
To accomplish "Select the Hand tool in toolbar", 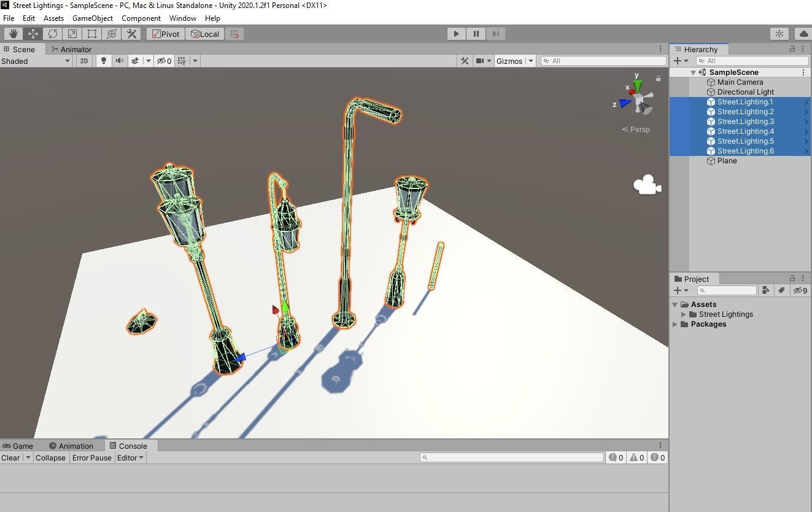I will [x=13, y=34].
